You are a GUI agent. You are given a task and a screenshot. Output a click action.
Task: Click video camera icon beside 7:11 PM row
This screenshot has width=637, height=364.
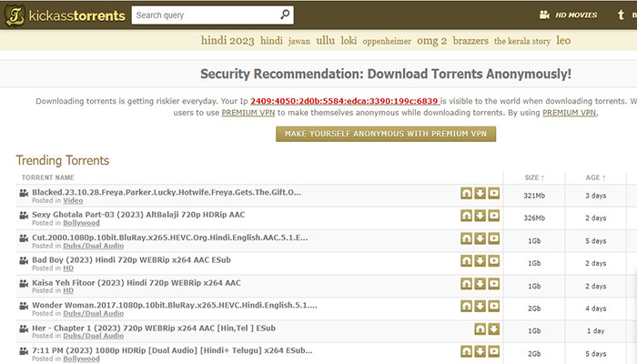pyautogui.click(x=24, y=351)
